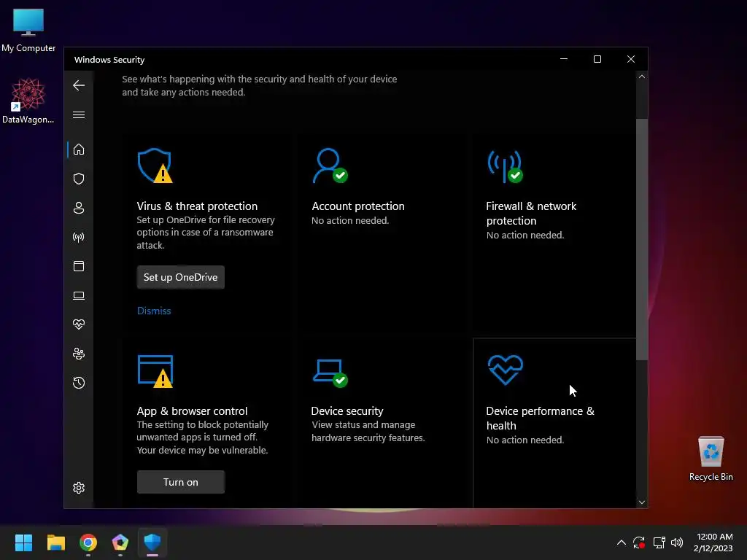Dismiss the OneDrive recommendation
The image size is (747, 560).
(154, 311)
